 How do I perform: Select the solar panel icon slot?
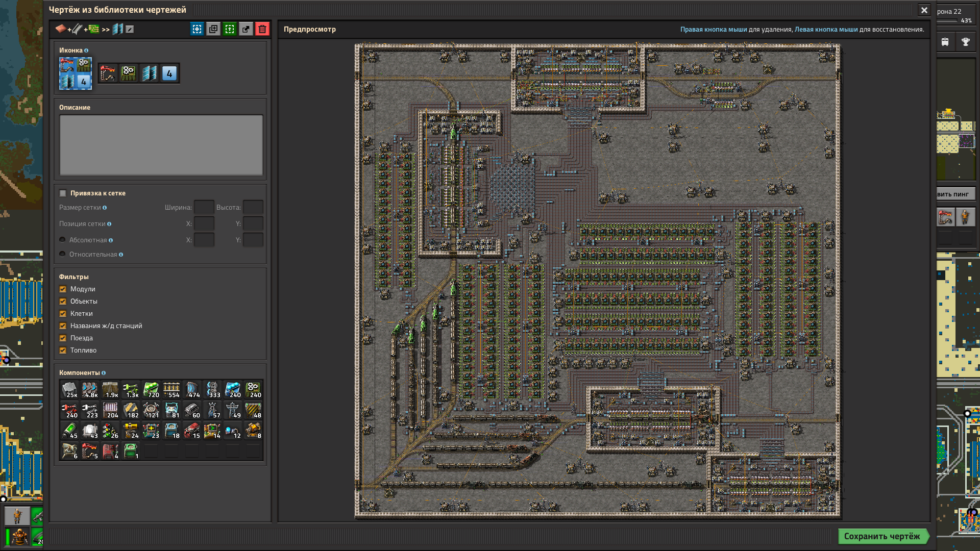(149, 73)
